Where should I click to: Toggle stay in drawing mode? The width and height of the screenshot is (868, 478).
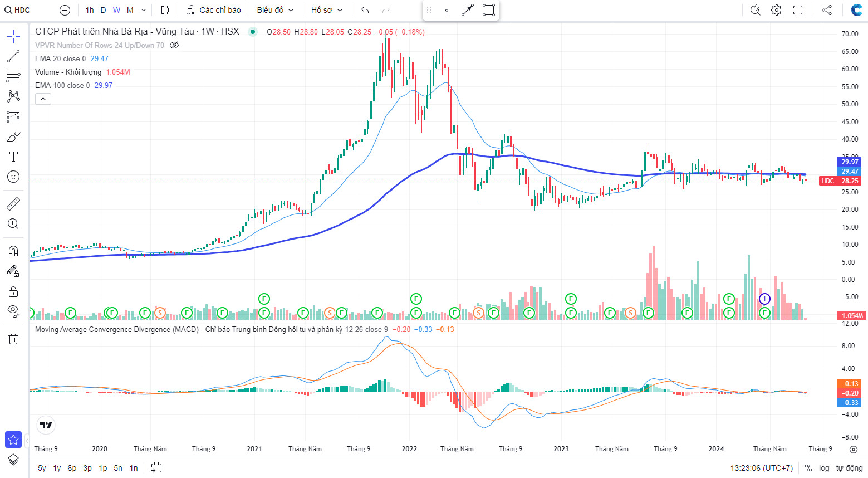(13, 271)
